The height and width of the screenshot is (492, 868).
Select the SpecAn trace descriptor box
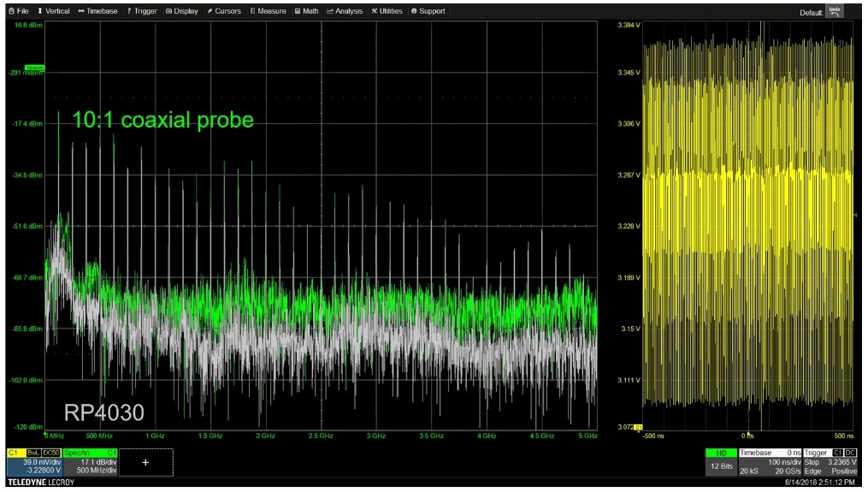[91, 462]
